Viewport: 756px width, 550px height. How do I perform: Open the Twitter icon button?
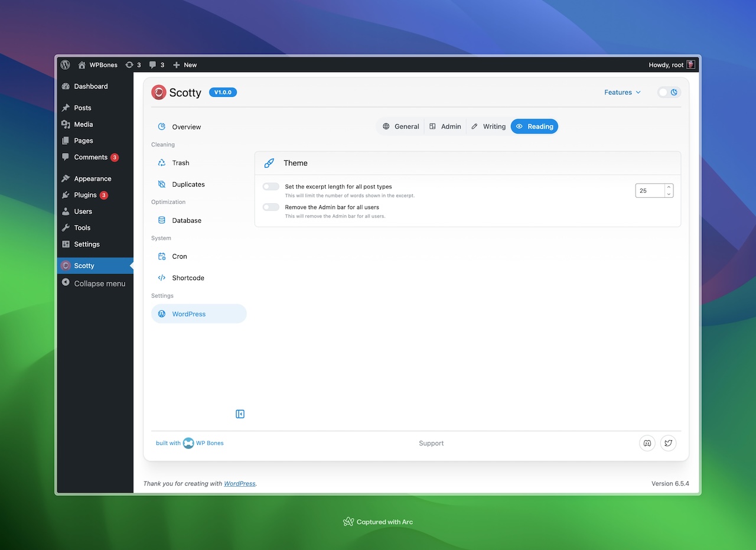pyautogui.click(x=668, y=443)
